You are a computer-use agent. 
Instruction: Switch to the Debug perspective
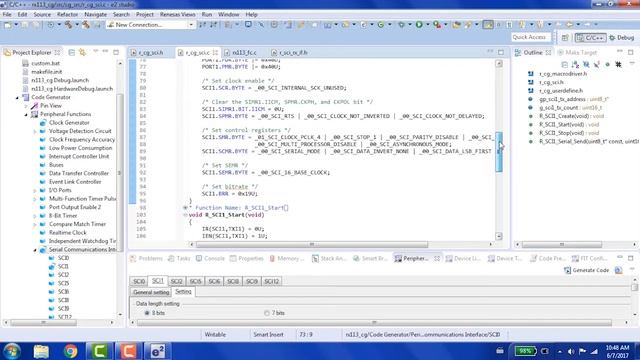622,38
